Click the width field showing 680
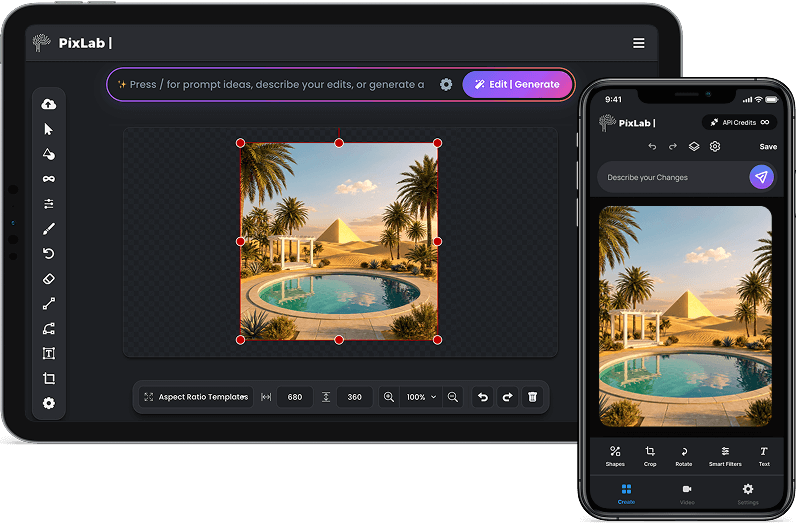This screenshot has height=523, width=797. (x=295, y=397)
